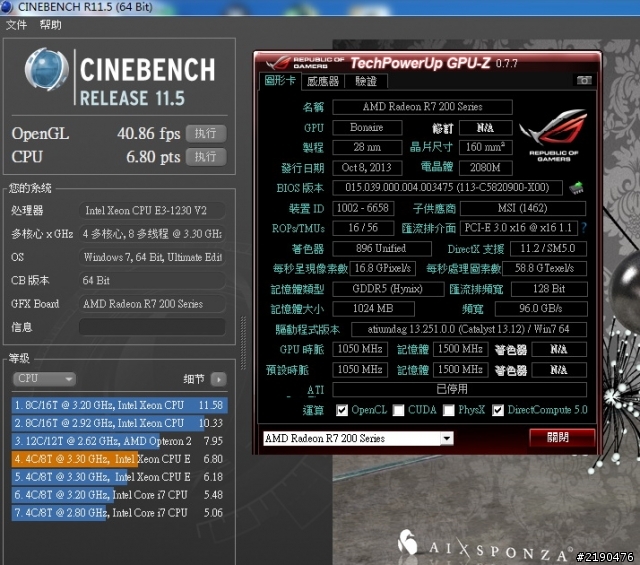640x565 pixels.
Task: Click the PCI-E 3.0 x16 bus interface field
Action: [519, 228]
